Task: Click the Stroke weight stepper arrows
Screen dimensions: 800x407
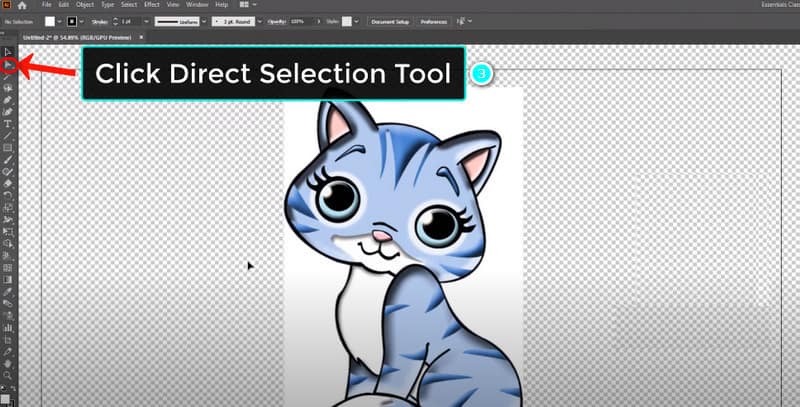Action: coord(115,21)
